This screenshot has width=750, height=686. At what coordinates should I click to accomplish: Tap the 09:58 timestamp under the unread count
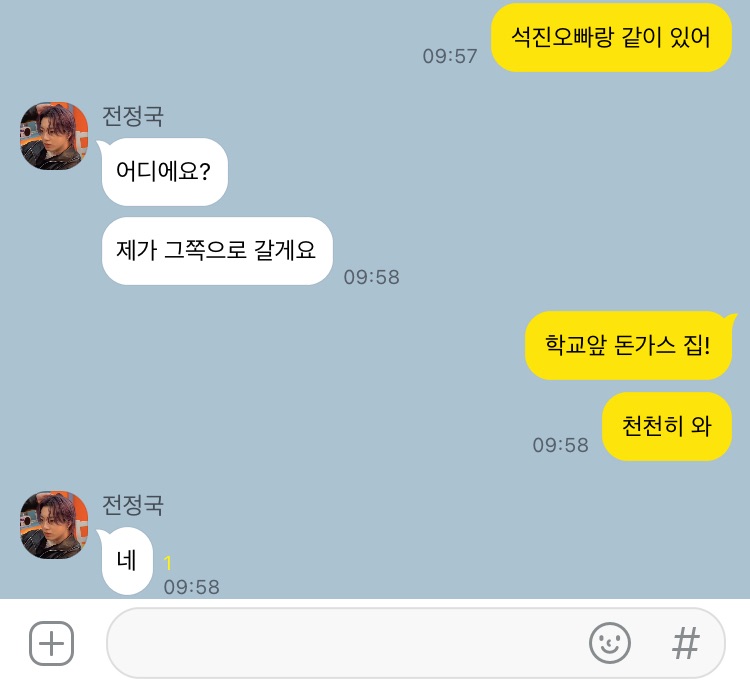point(192,587)
